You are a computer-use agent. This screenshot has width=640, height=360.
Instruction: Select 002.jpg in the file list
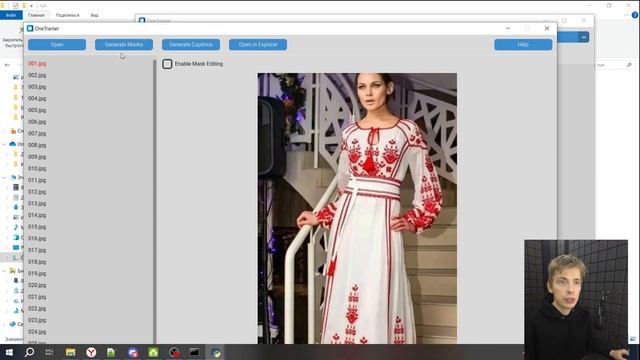point(37,76)
